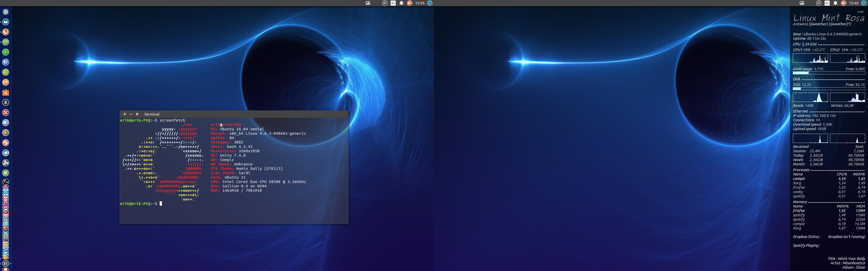Open the Files manager in the launcher
The image size is (868, 271).
pyautogui.click(x=6, y=22)
